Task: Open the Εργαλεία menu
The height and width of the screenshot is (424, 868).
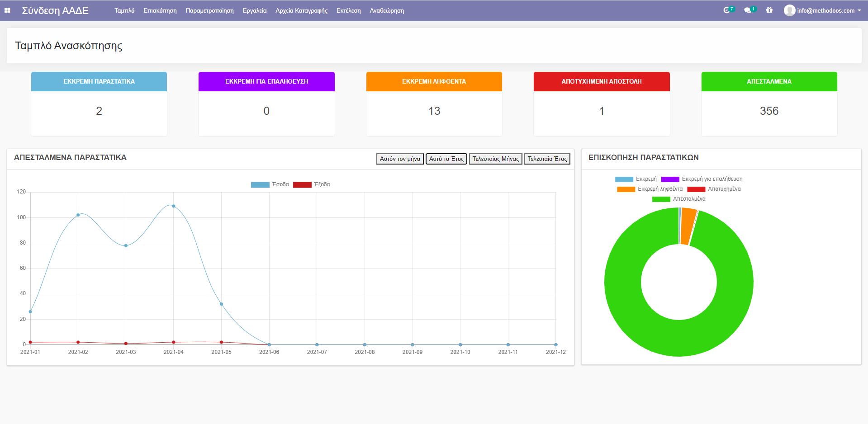Action: pyautogui.click(x=254, y=10)
